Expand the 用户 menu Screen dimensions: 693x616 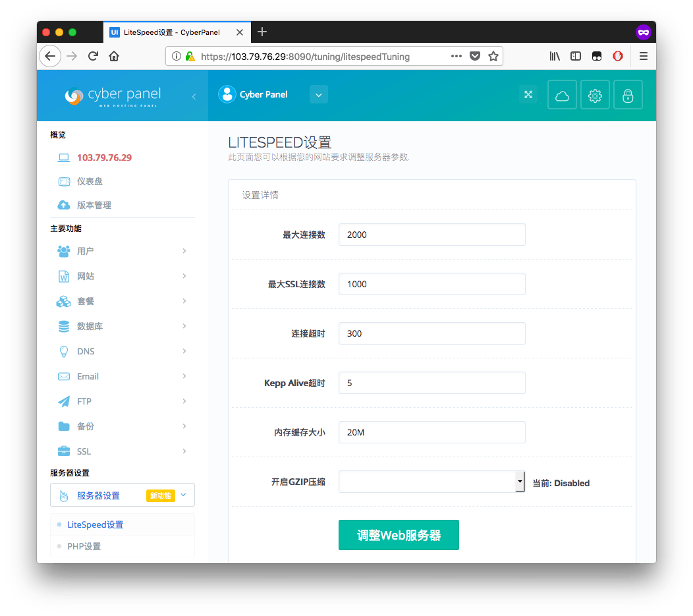tap(123, 251)
